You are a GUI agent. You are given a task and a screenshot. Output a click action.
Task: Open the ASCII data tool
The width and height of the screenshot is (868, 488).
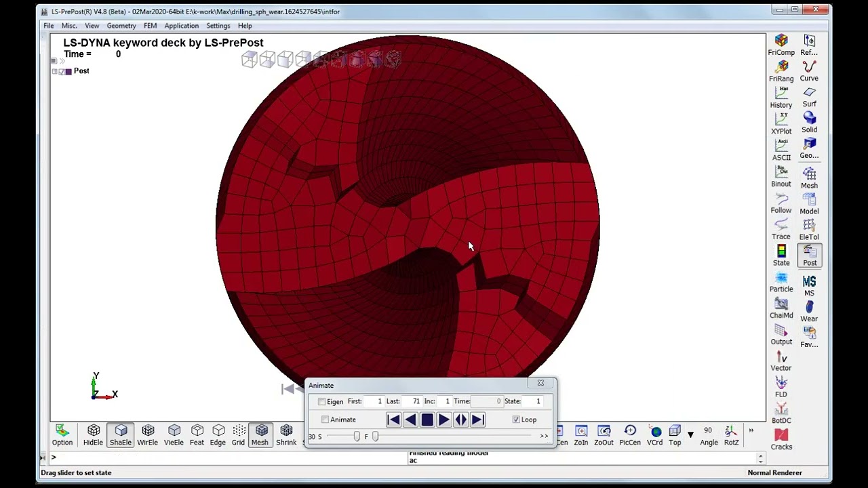781,150
